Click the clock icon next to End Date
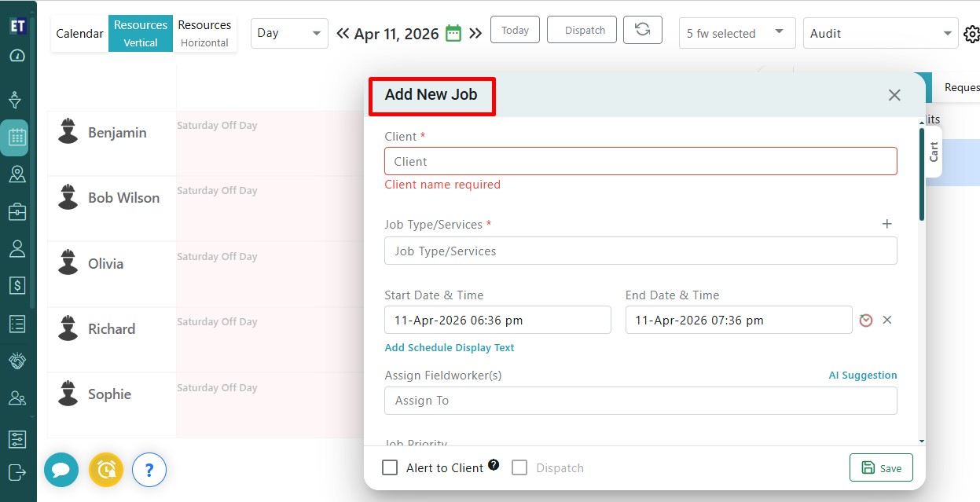 click(866, 321)
